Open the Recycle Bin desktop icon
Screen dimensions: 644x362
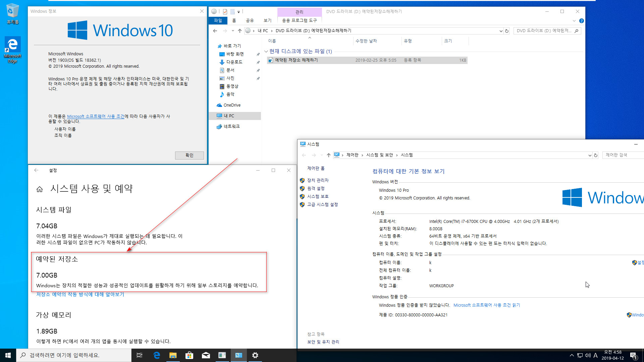click(x=12, y=13)
